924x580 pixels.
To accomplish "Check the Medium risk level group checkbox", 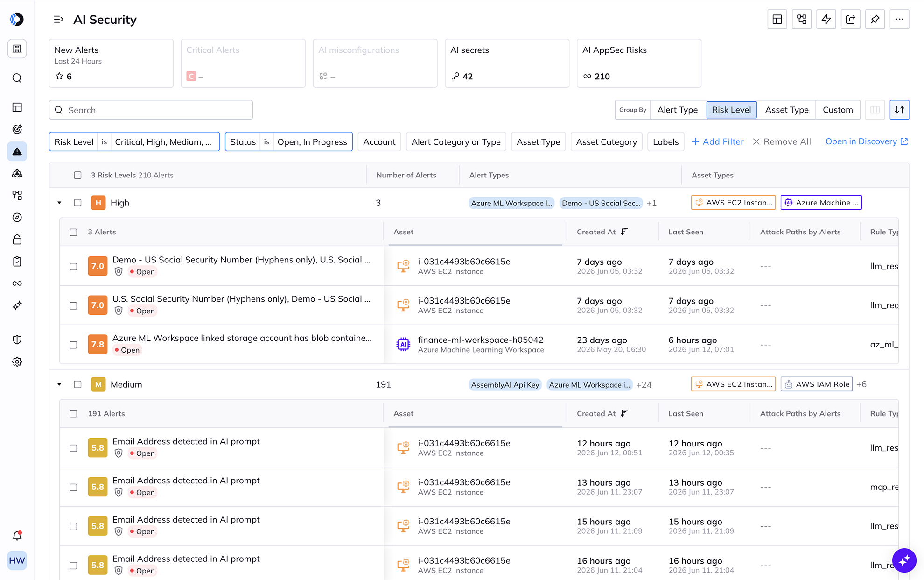I will [x=77, y=384].
